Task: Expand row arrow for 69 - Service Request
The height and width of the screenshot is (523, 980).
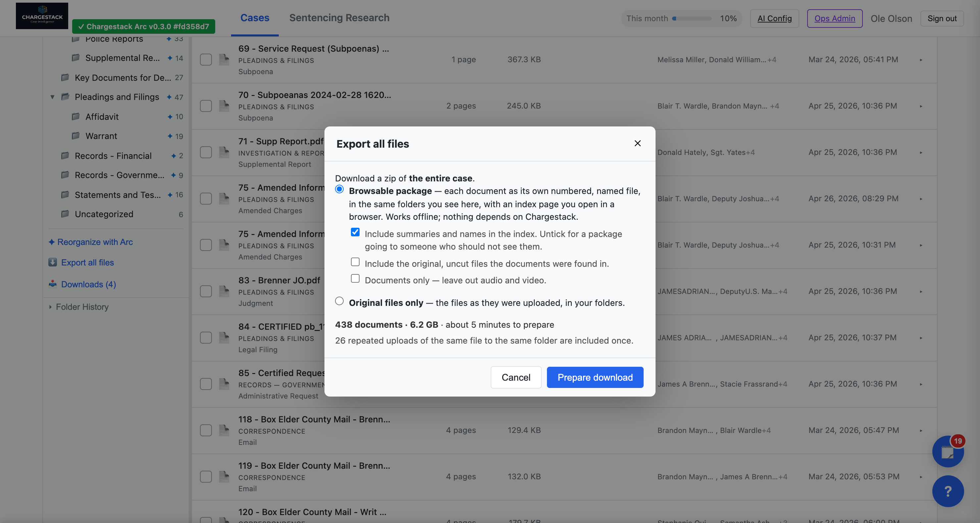Action: click(921, 60)
